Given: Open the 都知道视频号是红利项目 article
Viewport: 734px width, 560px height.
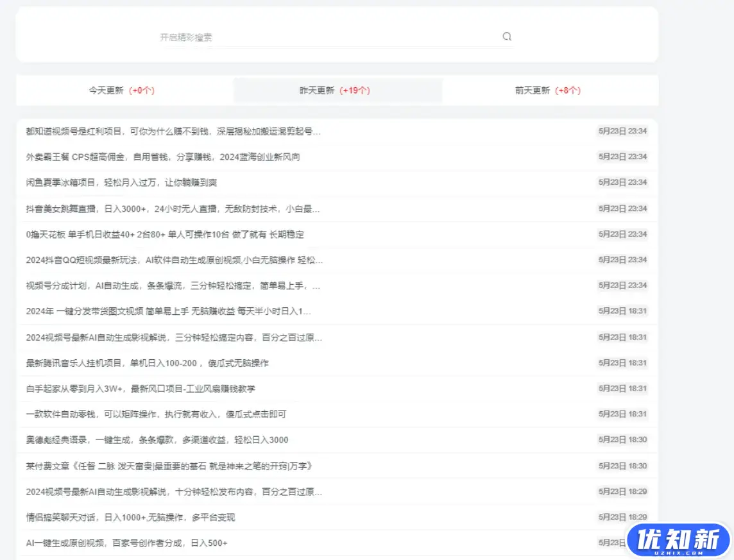Looking at the screenshot, I should point(170,132).
